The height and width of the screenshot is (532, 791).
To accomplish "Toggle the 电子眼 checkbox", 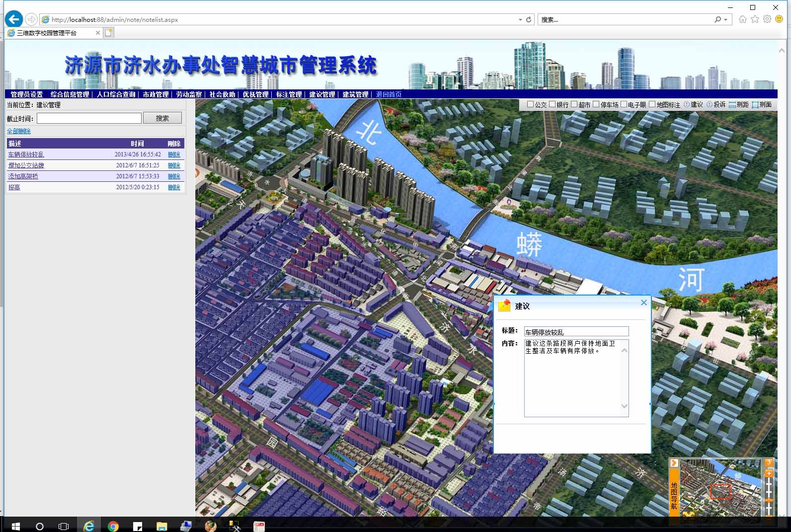I will click(x=624, y=105).
